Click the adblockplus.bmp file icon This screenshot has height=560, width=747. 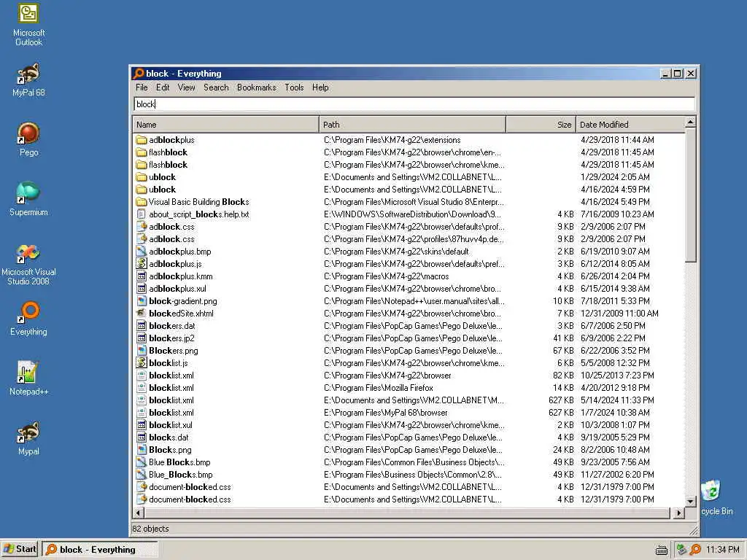pos(141,252)
